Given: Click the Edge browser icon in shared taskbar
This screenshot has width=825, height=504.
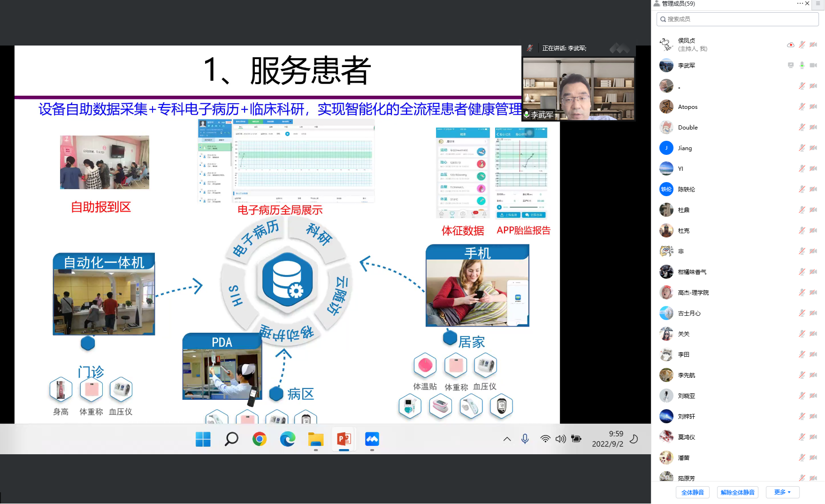Looking at the screenshot, I should 288,439.
